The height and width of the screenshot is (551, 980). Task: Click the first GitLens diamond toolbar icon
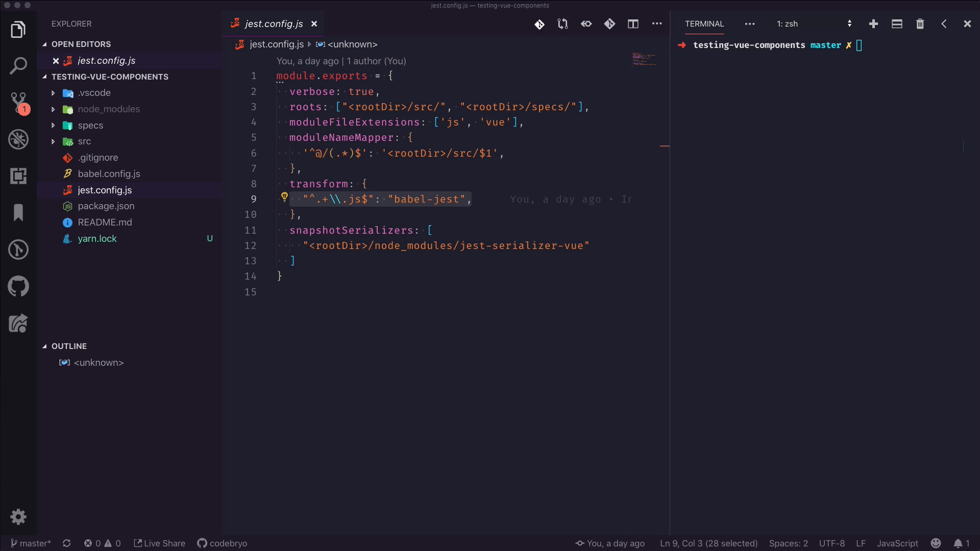click(540, 24)
